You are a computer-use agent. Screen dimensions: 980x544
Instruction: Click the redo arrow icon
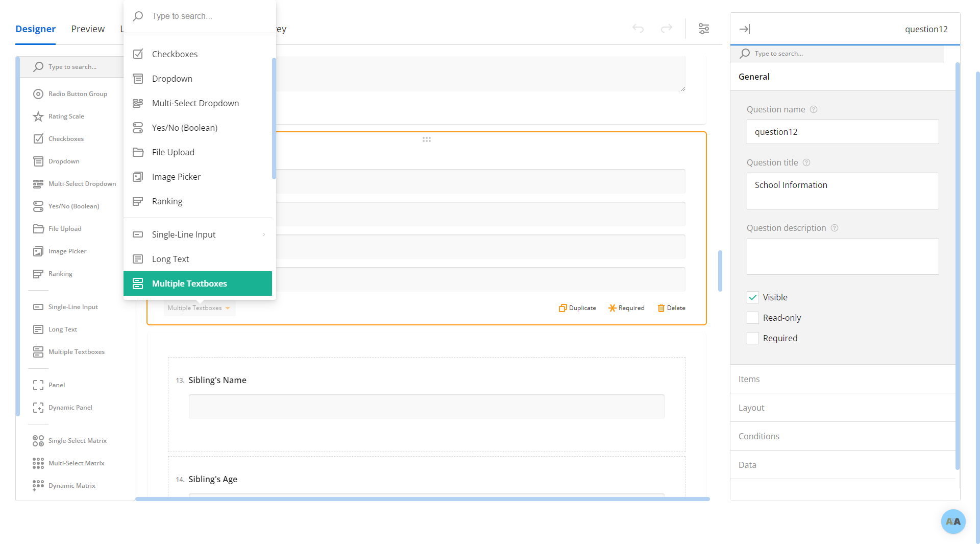pos(666,29)
